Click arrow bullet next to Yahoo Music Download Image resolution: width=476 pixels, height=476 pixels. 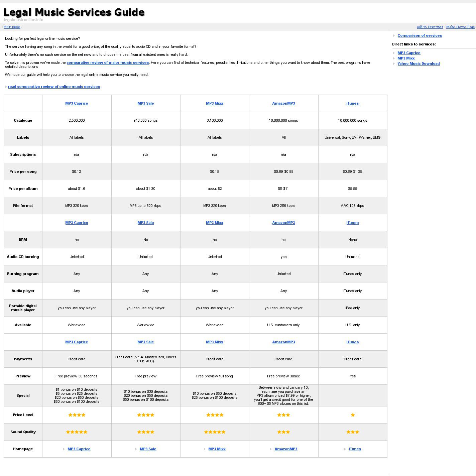click(x=394, y=64)
